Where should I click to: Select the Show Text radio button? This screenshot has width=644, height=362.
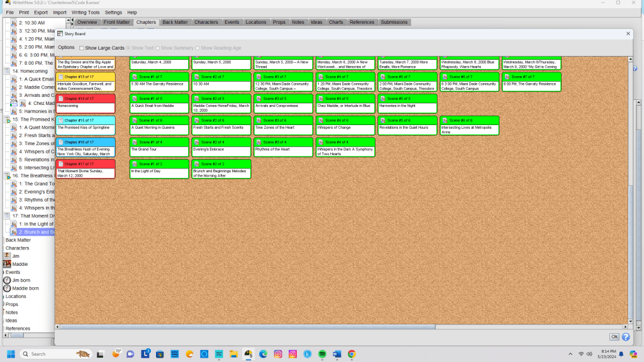129,48
